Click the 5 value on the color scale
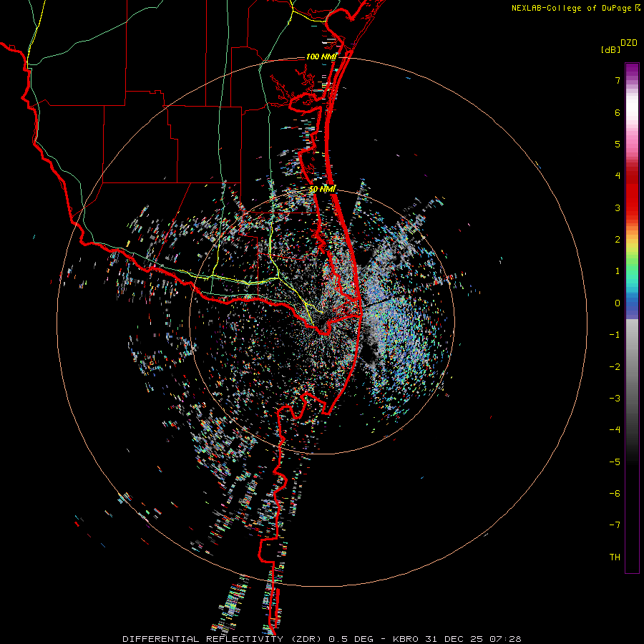644x644 pixels. click(x=618, y=144)
